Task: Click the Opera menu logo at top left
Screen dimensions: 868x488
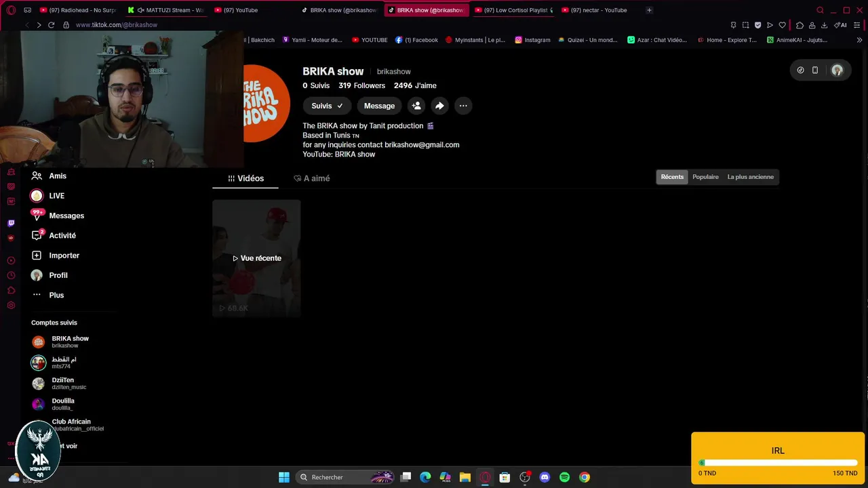Action: click(x=11, y=10)
